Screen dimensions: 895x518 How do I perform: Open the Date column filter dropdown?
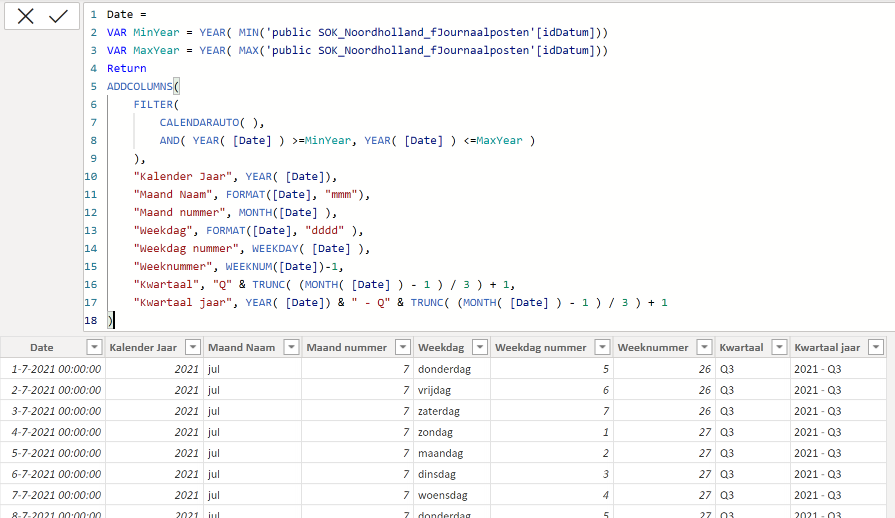94,347
